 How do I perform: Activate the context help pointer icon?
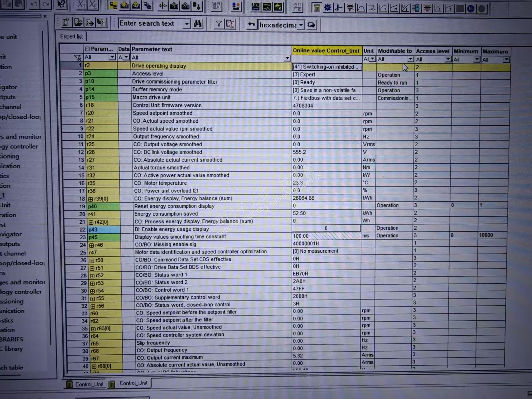pos(61,4)
